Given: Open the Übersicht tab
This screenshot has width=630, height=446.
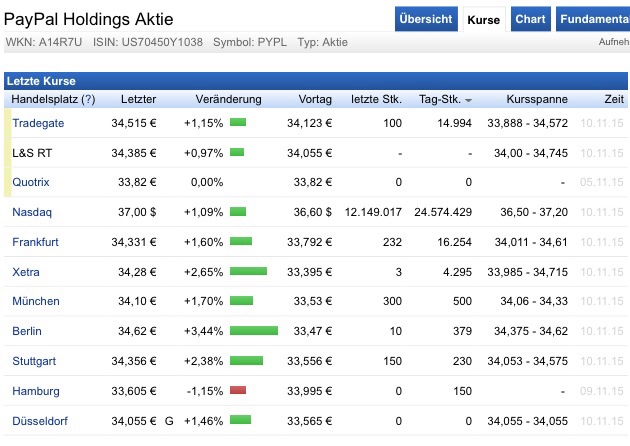Looking at the screenshot, I should [426, 19].
